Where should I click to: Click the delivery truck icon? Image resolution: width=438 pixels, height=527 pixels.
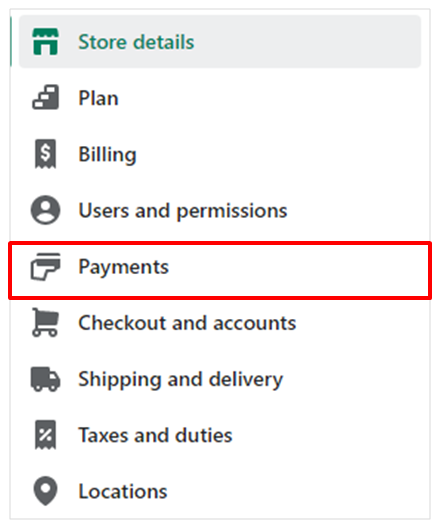[45, 379]
